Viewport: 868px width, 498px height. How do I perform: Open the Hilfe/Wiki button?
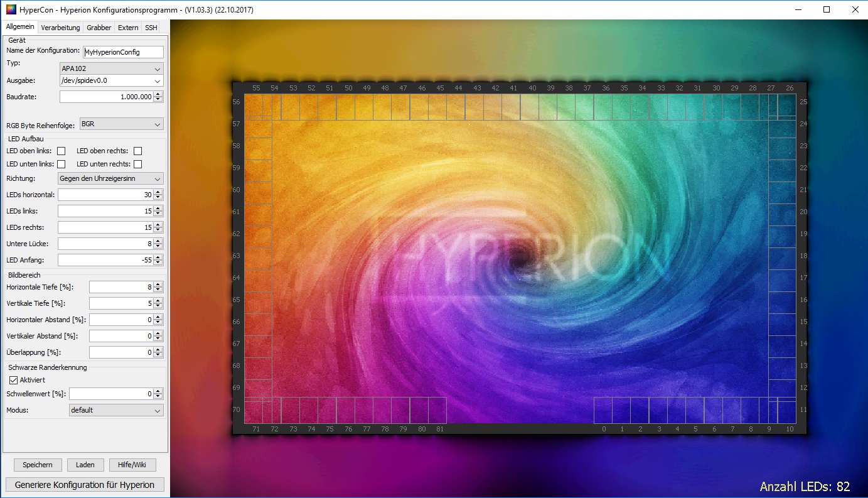pos(132,465)
